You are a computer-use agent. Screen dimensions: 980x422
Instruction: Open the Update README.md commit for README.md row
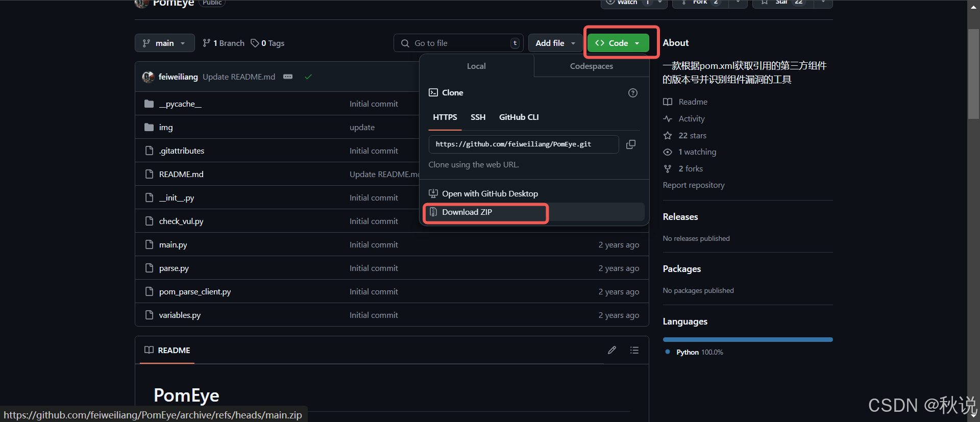tap(384, 174)
